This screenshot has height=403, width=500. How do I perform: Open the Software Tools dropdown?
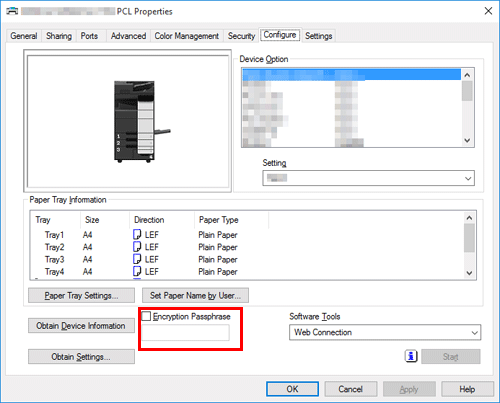[x=385, y=332]
